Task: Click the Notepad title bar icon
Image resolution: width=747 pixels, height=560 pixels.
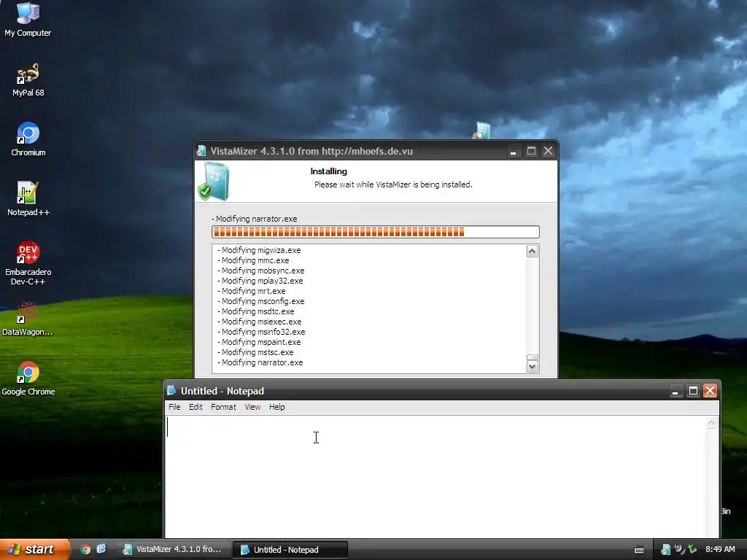Action: pos(171,391)
